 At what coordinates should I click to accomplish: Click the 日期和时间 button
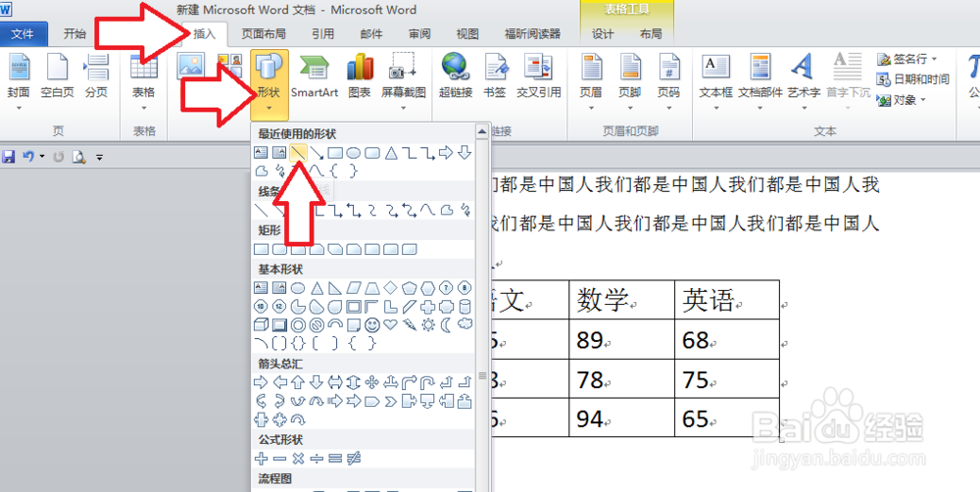point(913,79)
